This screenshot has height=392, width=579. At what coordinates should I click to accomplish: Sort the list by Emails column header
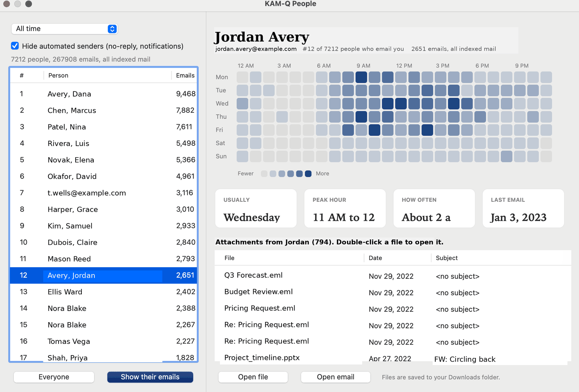coord(185,75)
